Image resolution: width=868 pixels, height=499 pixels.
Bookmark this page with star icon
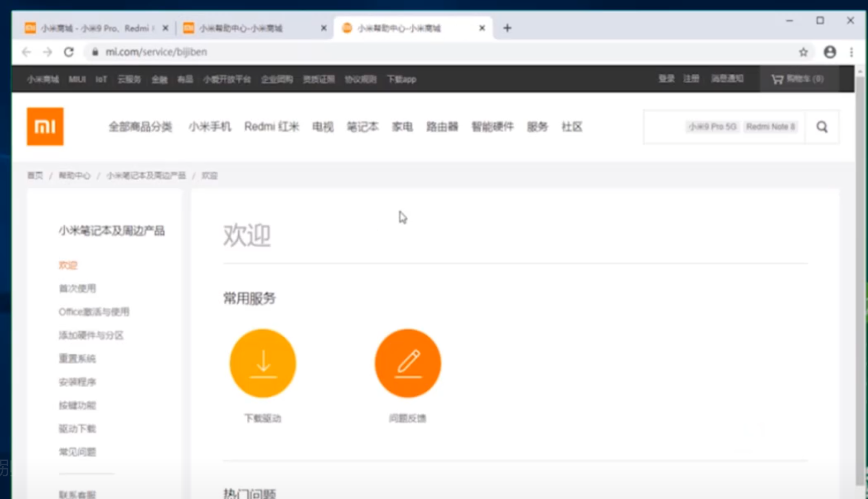(x=803, y=52)
